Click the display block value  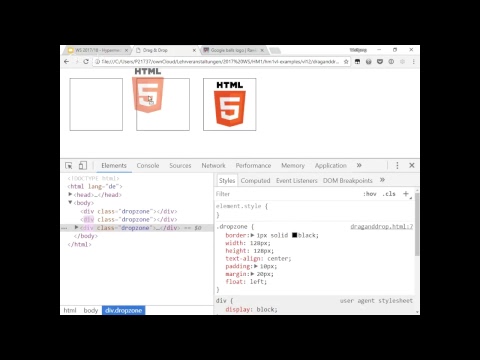(265, 309)
